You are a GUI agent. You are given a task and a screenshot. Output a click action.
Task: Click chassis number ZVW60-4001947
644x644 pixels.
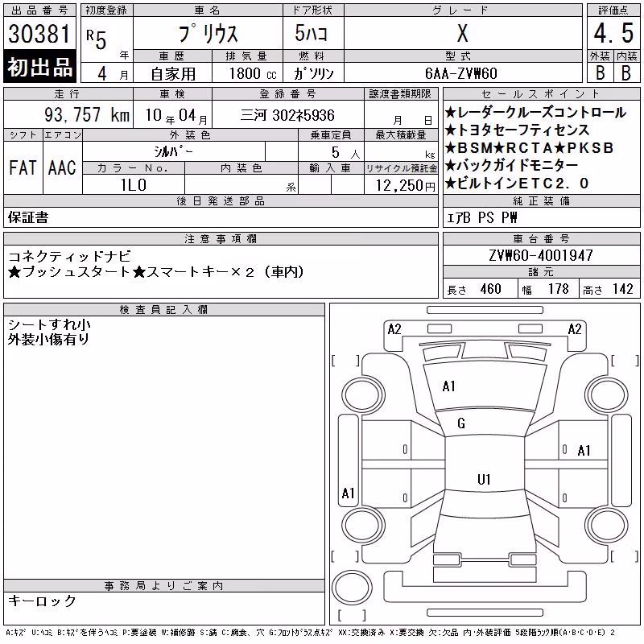pos(541,255)
